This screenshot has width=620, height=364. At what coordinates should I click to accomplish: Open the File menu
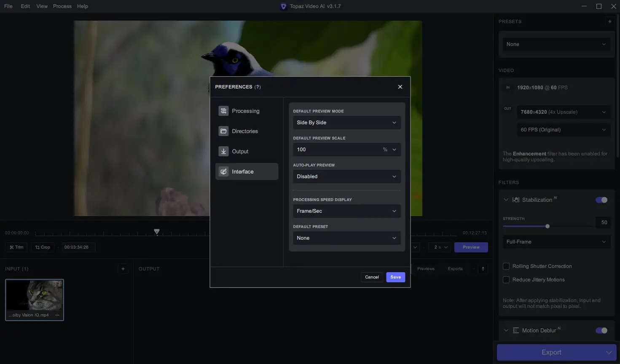(x=8, y=6)
